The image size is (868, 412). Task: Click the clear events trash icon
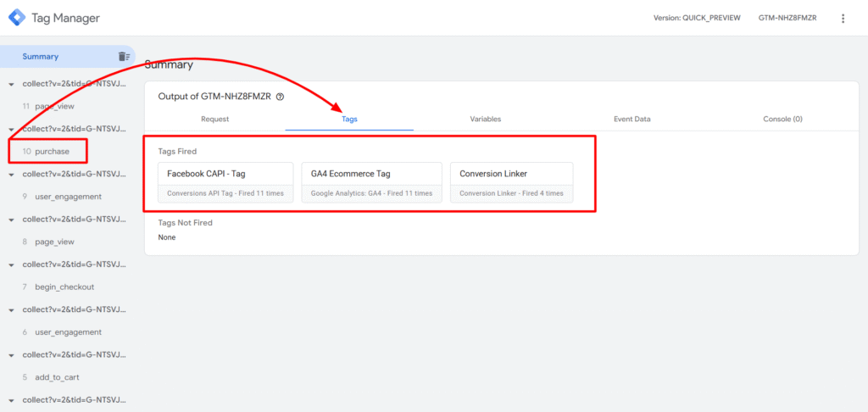tap(124, 57)
